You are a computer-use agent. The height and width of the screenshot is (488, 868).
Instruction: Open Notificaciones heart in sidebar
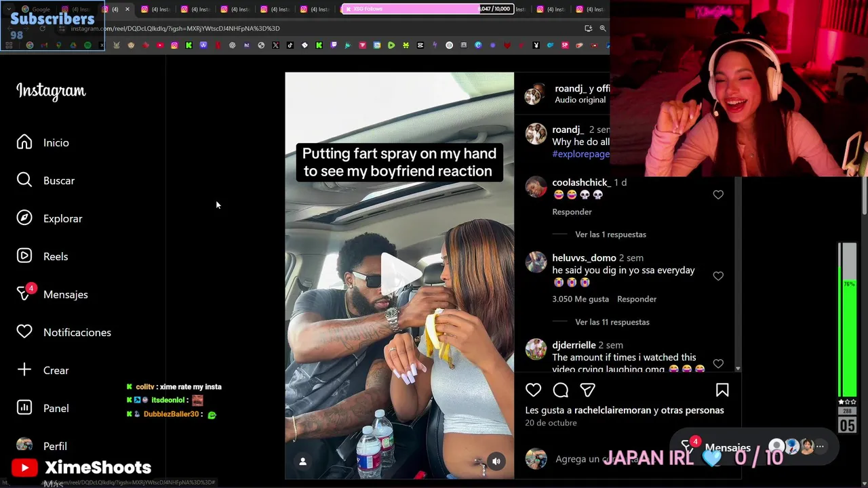[64, 332]
